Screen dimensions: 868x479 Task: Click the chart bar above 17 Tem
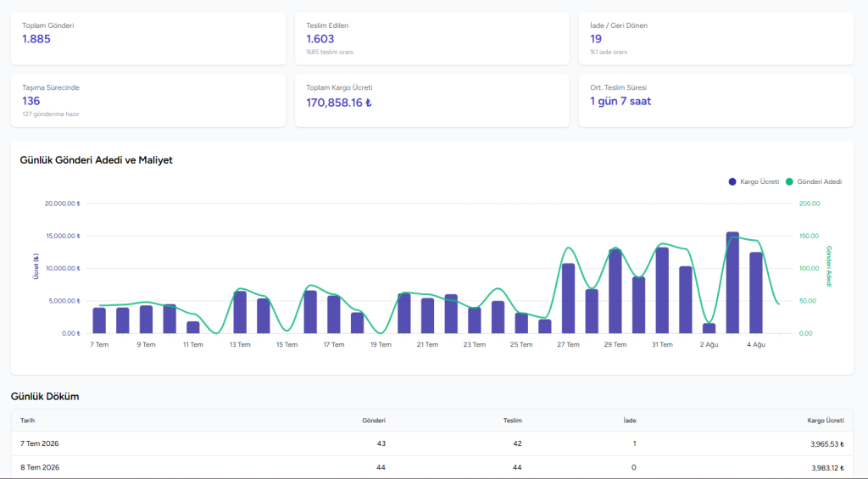click(x=334, y=315)
